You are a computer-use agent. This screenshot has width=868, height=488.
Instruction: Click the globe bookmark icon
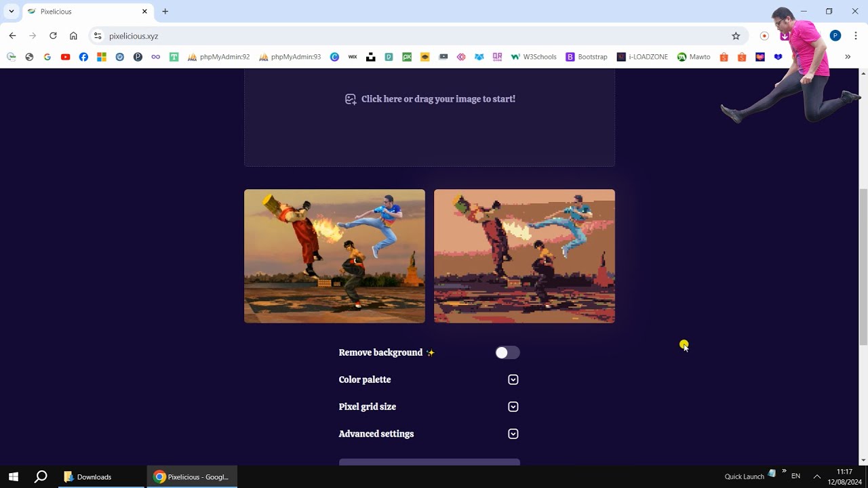(29, 57)
